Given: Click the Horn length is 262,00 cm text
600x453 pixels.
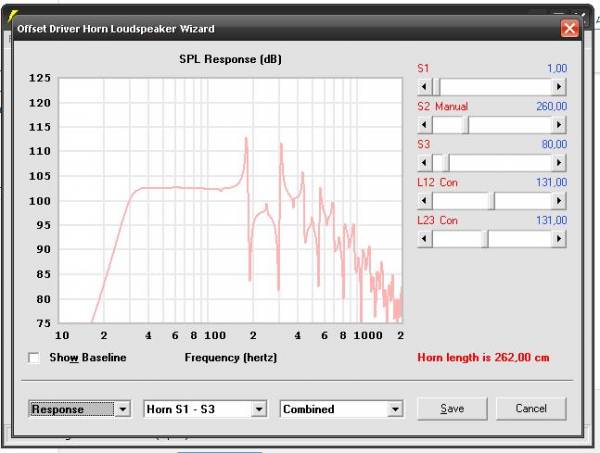Looking at the screenshot, I should (x=483, y=357).
